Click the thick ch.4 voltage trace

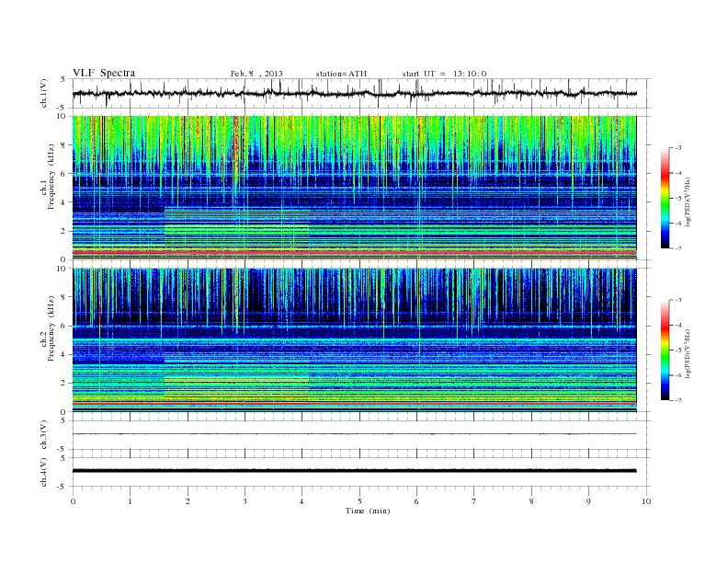[x=354, y=471]
